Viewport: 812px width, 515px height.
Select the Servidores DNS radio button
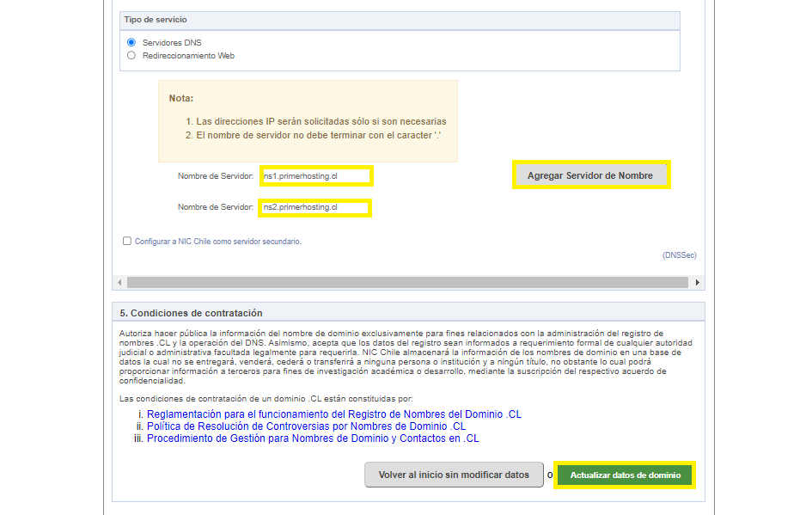[131, 42]
